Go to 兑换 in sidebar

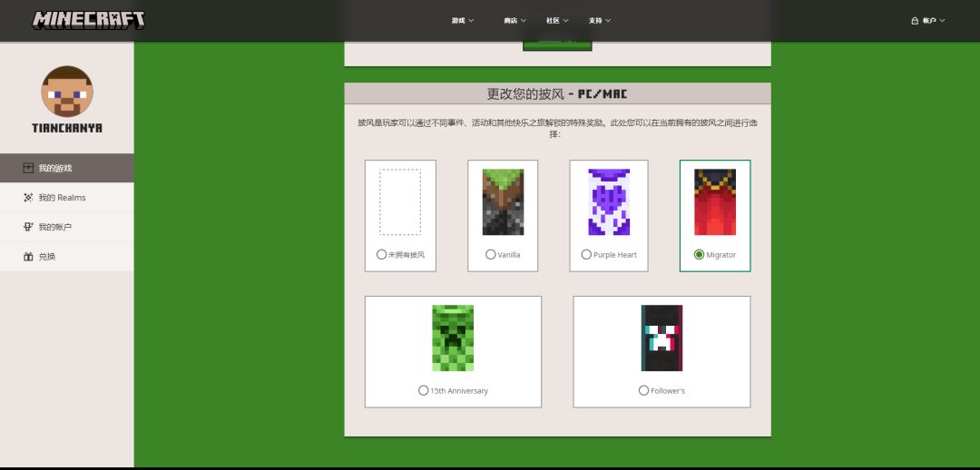point(67,256)
